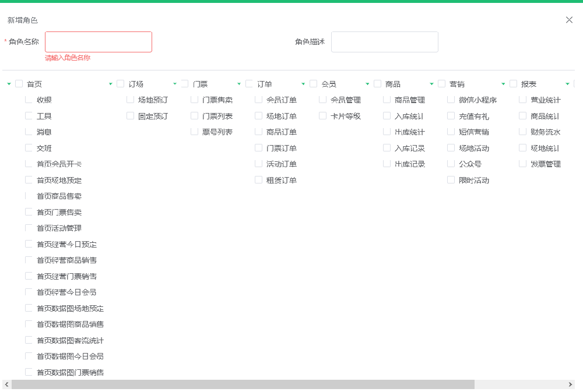The height and width of the screenshot is (392, 583).
Task: Check the 会员管理 permission
Action: tap(323, 100)
